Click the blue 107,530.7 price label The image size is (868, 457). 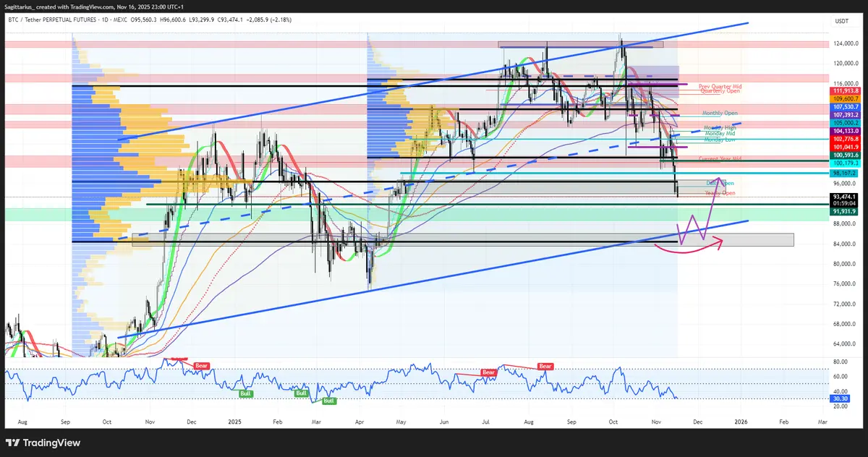click(x=846, y=107)
